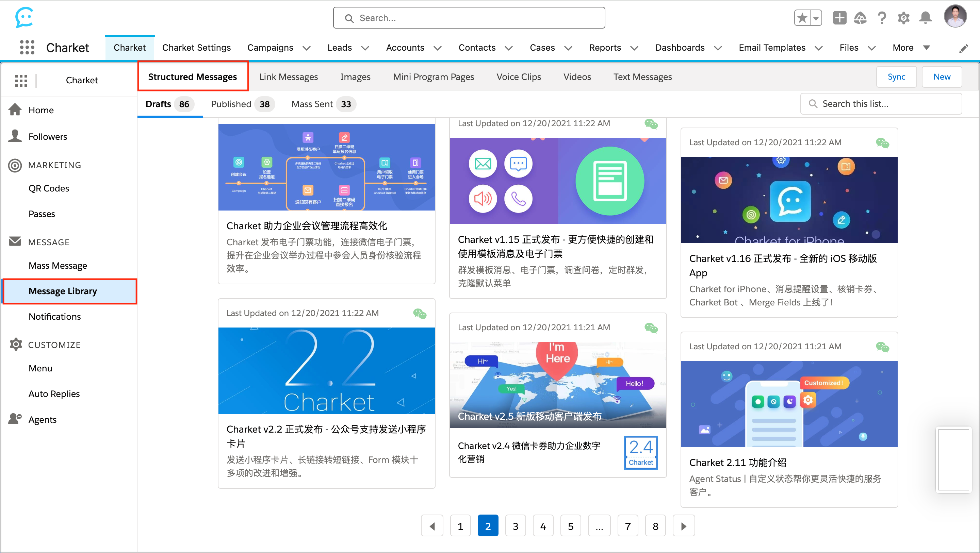
Task: Click the sidebar grid menu icon
Action: click(21, 80)
